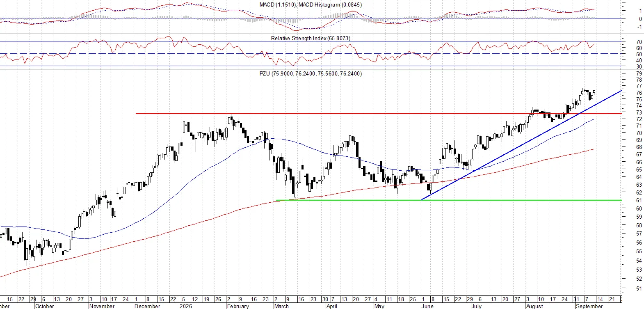The width and height of the screenshot is (644, 309).
Task: Click the February month label
Action: pos(238,306)
